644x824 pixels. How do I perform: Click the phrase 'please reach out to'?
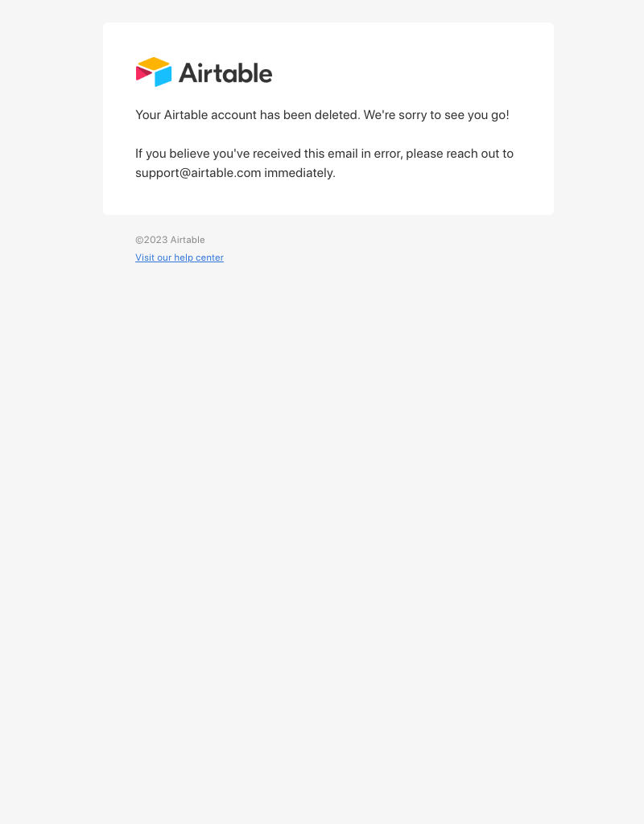[x=460, y=154]
